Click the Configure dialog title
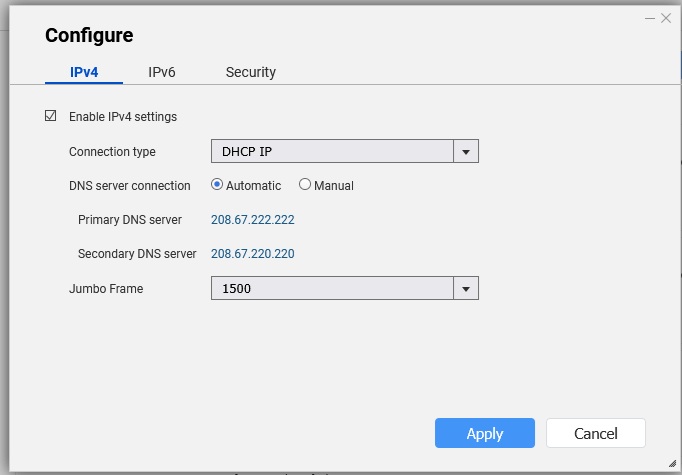The image size is (682, 475). 89,36
